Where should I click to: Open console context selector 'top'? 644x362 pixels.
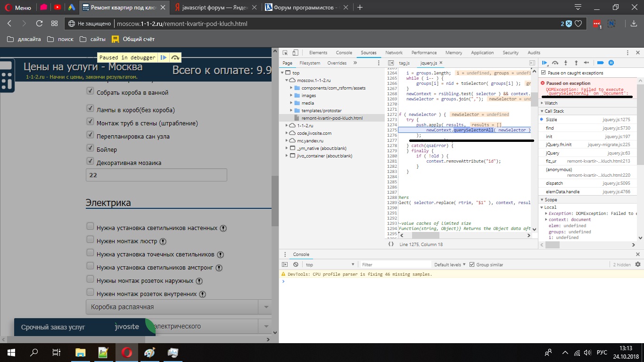pos(330,264)
